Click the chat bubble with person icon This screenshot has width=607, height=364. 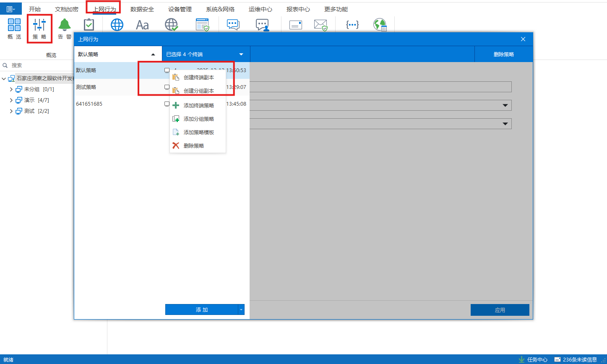(x=262, y=25)
